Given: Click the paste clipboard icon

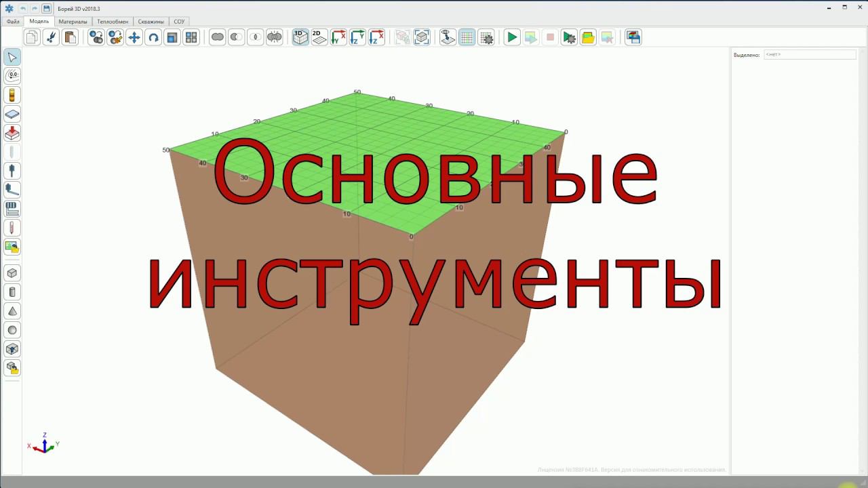Looking at the screenshot, I should (70, 37).
